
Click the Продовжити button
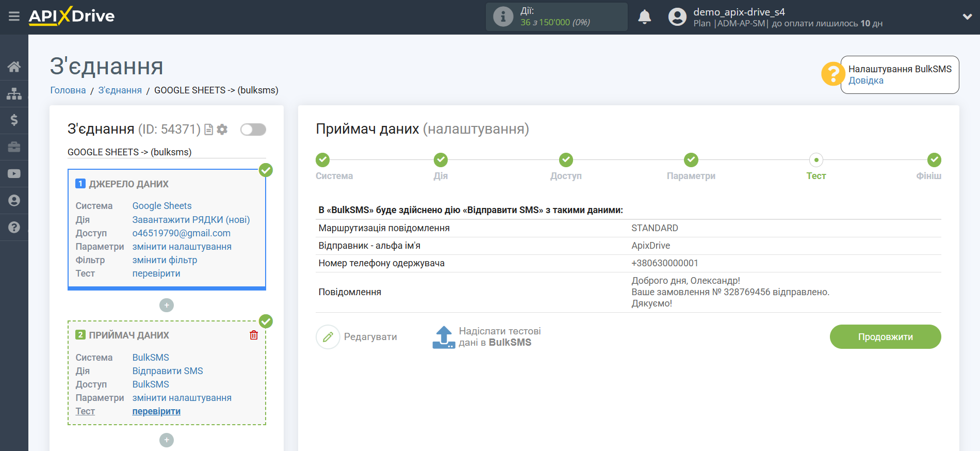click(x=885, y=337)
